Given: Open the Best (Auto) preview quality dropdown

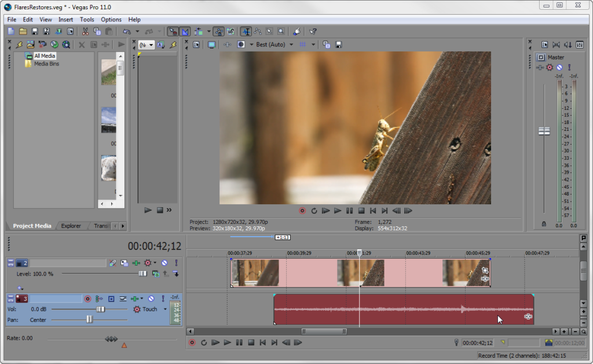Looking at the screenshot, I should (x=291, y=43).
